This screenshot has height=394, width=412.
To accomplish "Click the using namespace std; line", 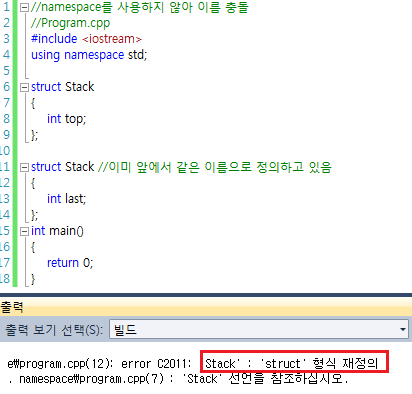I will pos(89,55).
